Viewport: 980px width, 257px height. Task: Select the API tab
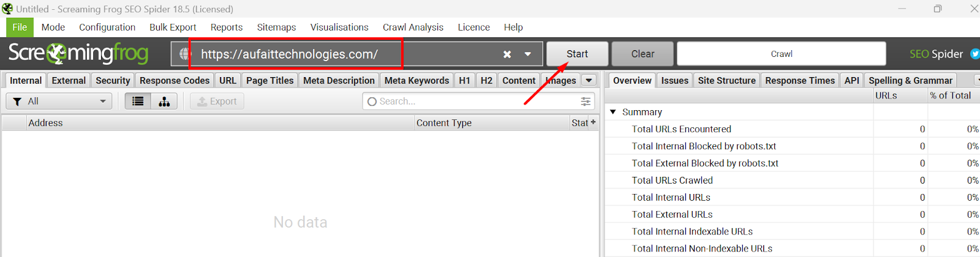pyautogui.click(x=851, y=80)
